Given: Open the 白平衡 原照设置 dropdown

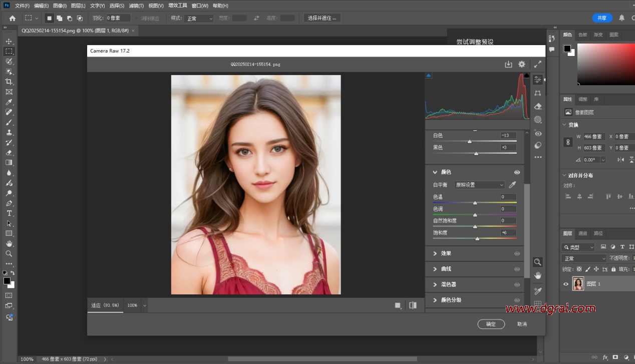Looking at the screenshot, I should 479,185.
